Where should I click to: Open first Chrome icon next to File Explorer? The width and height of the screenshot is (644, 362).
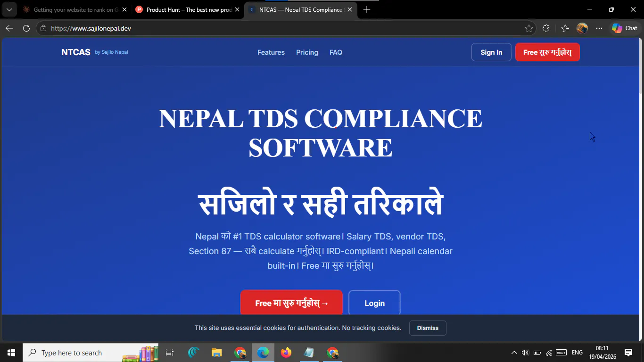click(240, 353)
